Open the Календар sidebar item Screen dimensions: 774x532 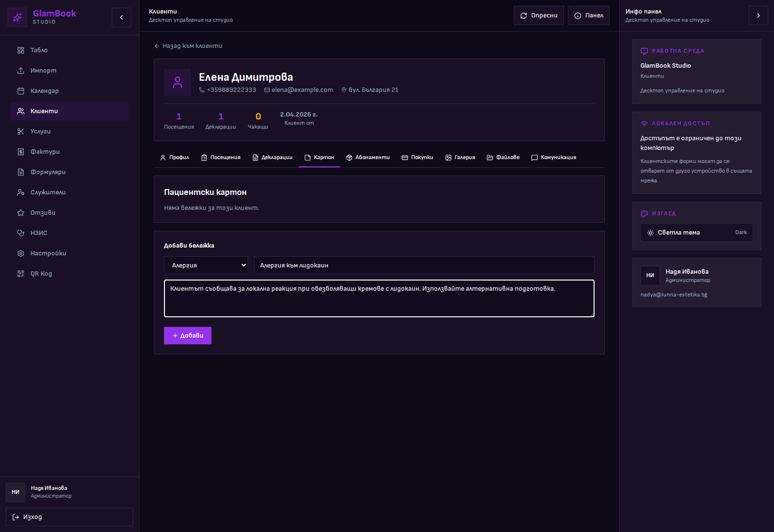pyautogui.click(x=45, y=91)
